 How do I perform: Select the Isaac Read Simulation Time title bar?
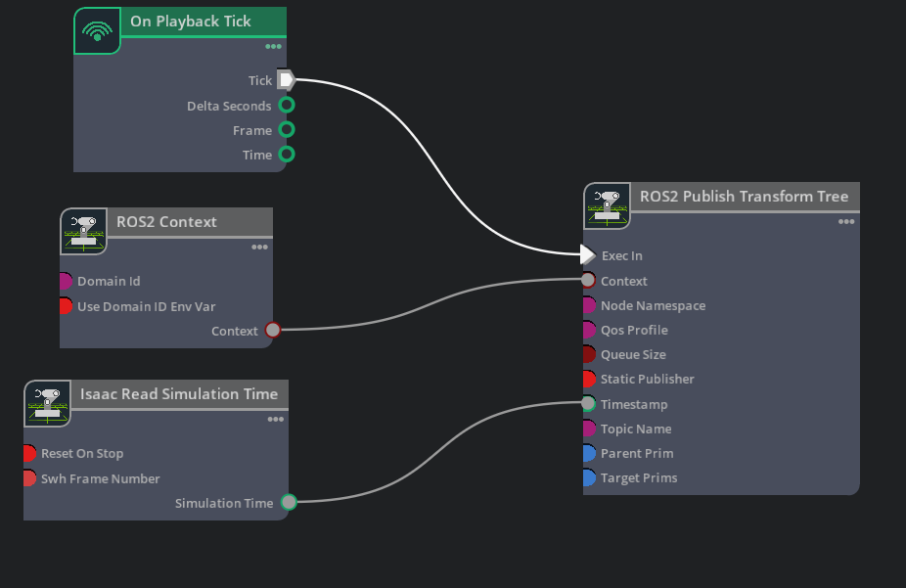click(x=179, y=394)
